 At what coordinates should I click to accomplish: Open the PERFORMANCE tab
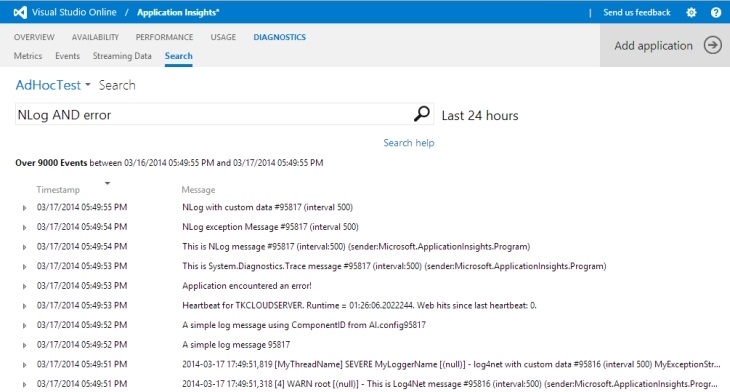pyautogui.click(x=164, y=37)
